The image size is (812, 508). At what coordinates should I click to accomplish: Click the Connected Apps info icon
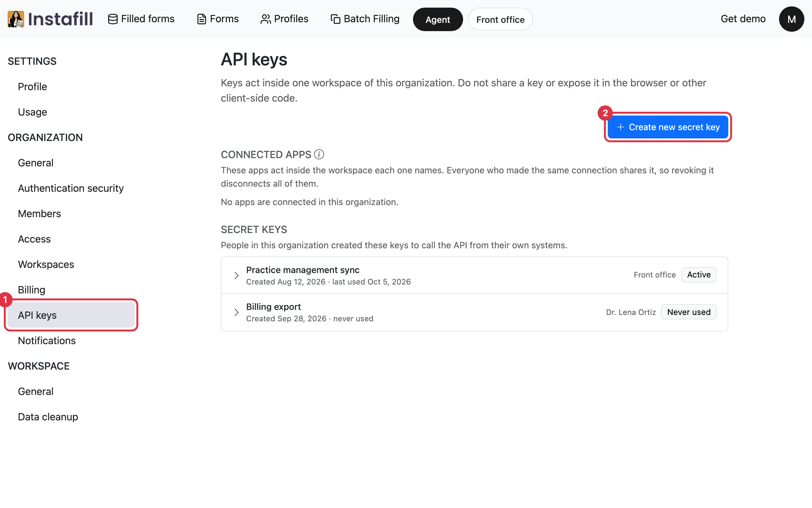(319, 155)
